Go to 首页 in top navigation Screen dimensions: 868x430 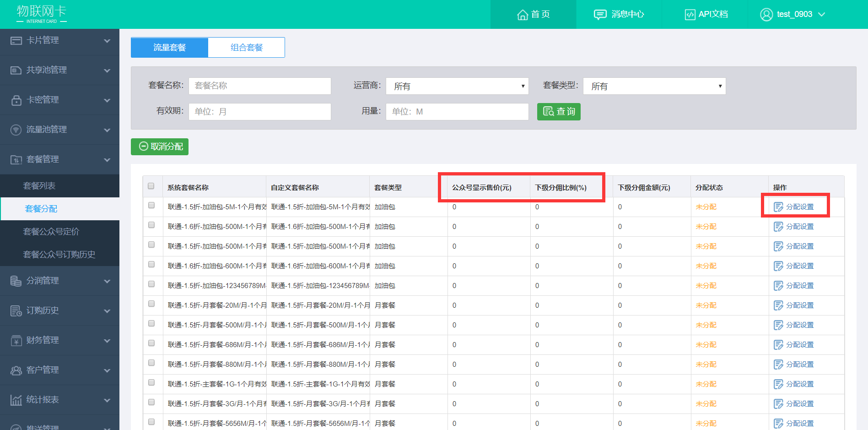coord(533,15)
